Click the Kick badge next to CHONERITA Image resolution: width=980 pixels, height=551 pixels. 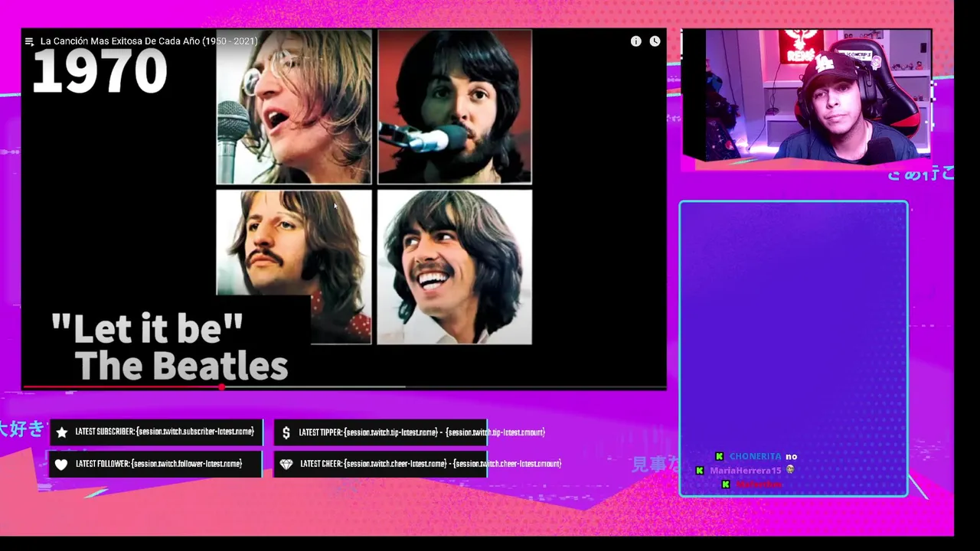(x=719, y=456)
